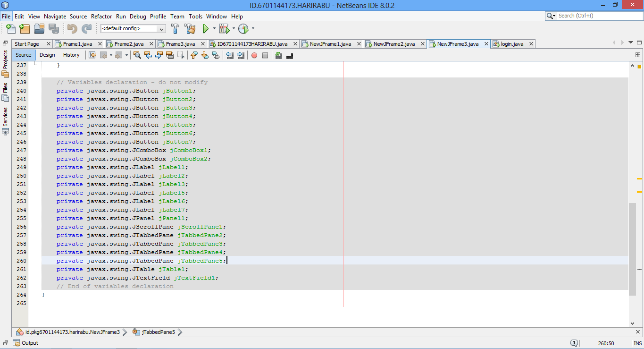The image size is (644, 349).
Task: Expand Profile Project dropdown arrow
Action: coord(253,29)
